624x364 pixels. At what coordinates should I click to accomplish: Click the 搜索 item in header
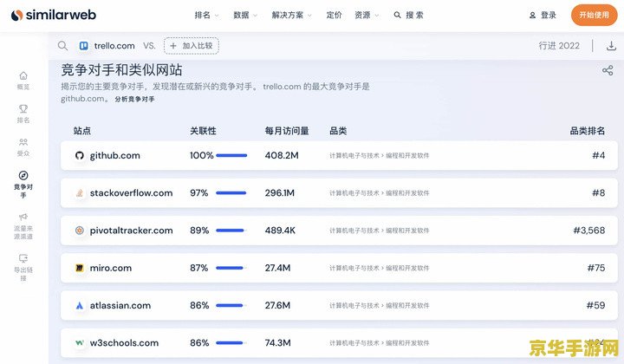point(409,15)
